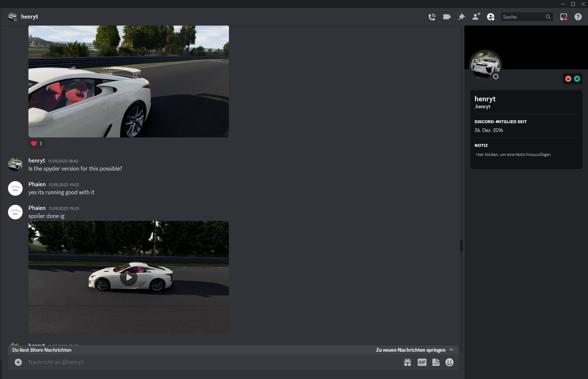The image size is (588, 379).
Task: Open Discord help
Action: 578,17
